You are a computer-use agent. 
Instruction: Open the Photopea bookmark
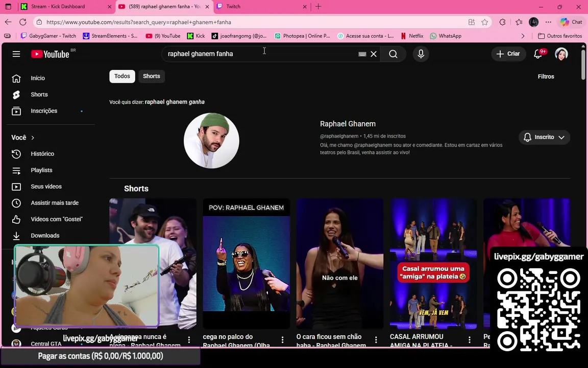pyautogui.click(x=302, y=36)
